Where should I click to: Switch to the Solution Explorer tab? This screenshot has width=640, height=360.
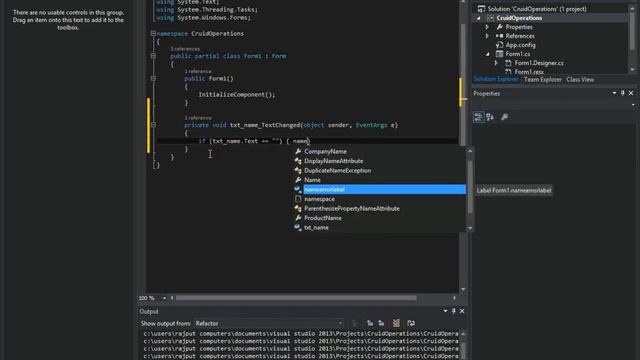click(496, 79)
